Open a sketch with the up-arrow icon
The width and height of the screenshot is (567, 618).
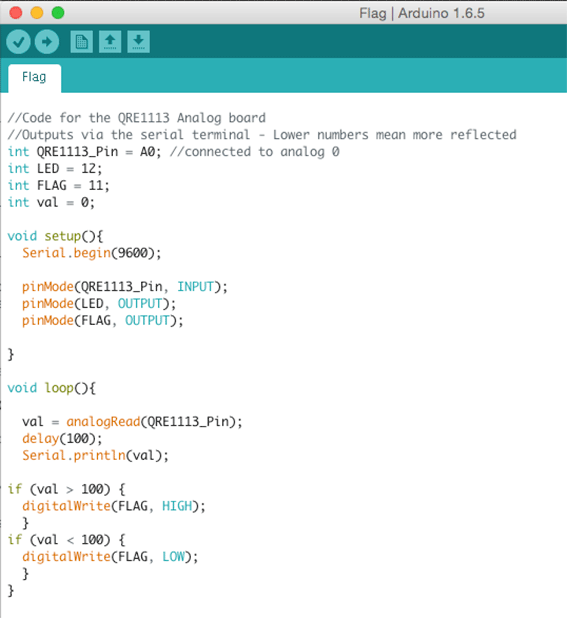(110, 41)
